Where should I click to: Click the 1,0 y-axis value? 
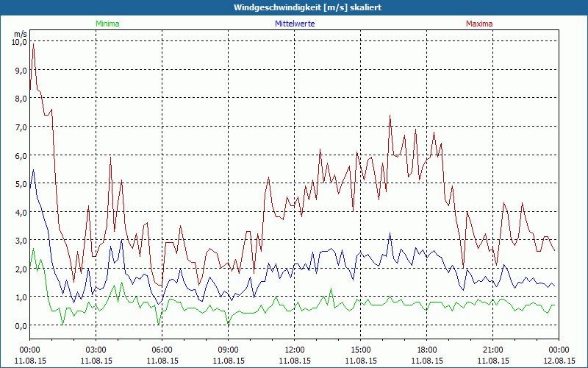[21, 297]
